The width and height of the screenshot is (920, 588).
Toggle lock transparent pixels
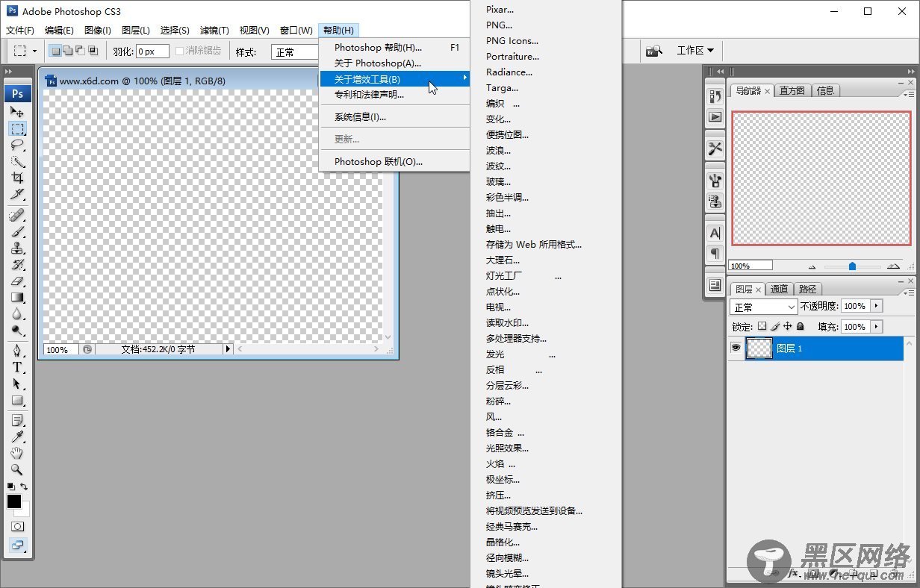point(762,327)
